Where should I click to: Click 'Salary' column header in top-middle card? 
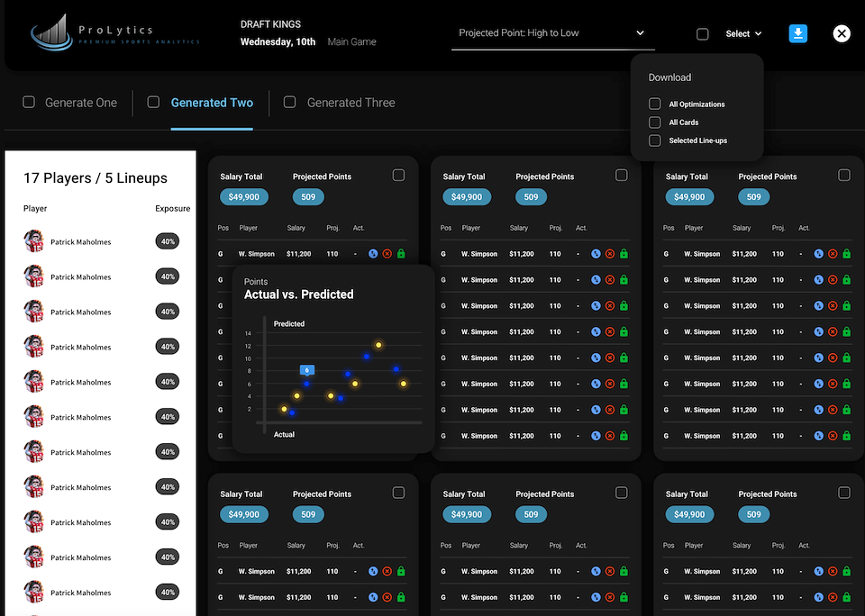[519, 228]
